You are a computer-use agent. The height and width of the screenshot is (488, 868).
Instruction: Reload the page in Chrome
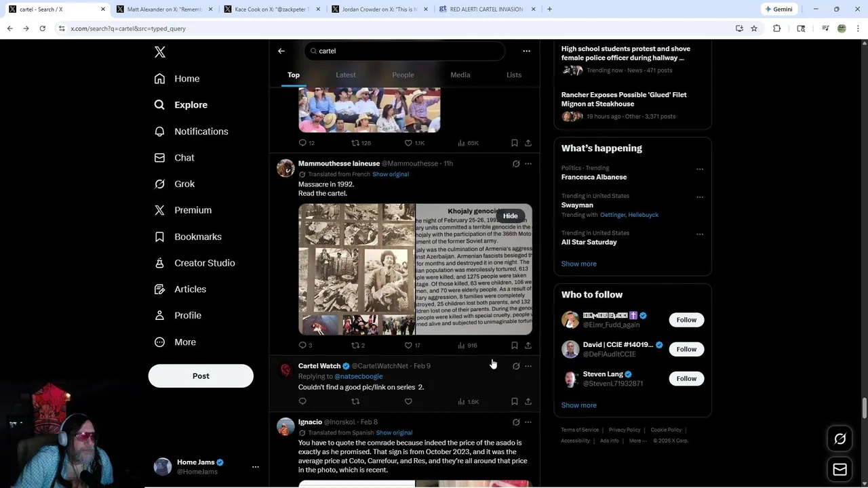(42, 28)
